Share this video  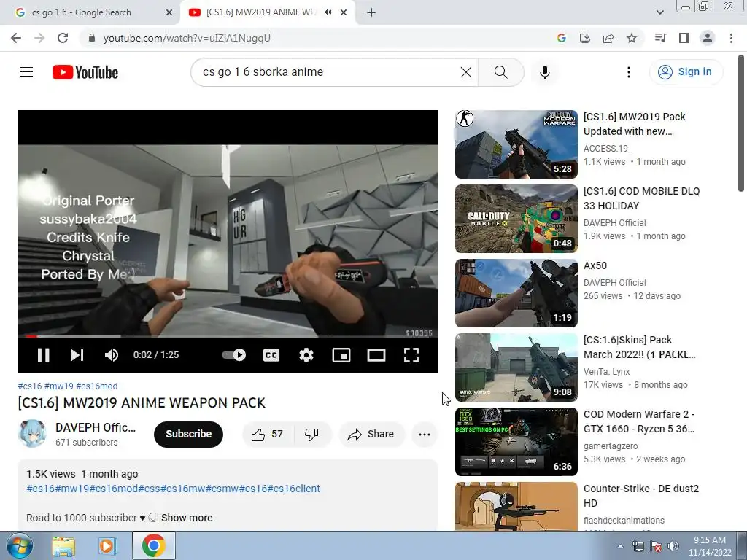[371, 435]
